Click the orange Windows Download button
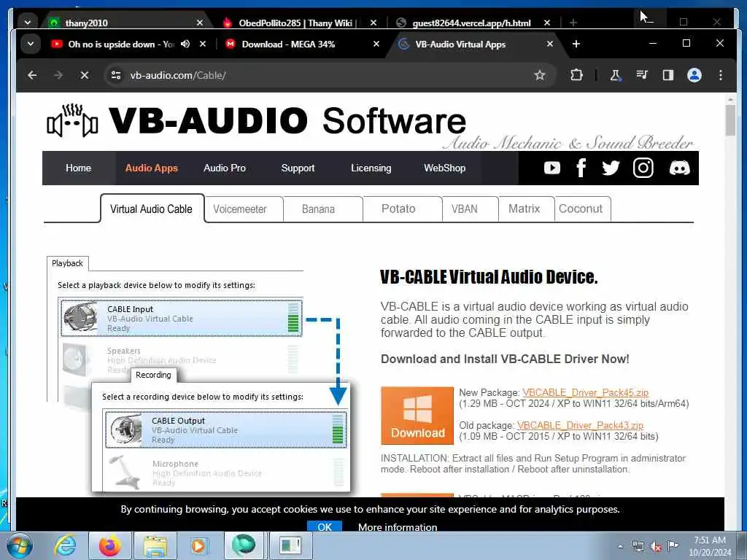The width and height of the screenshot is (747, 560). 417,416
